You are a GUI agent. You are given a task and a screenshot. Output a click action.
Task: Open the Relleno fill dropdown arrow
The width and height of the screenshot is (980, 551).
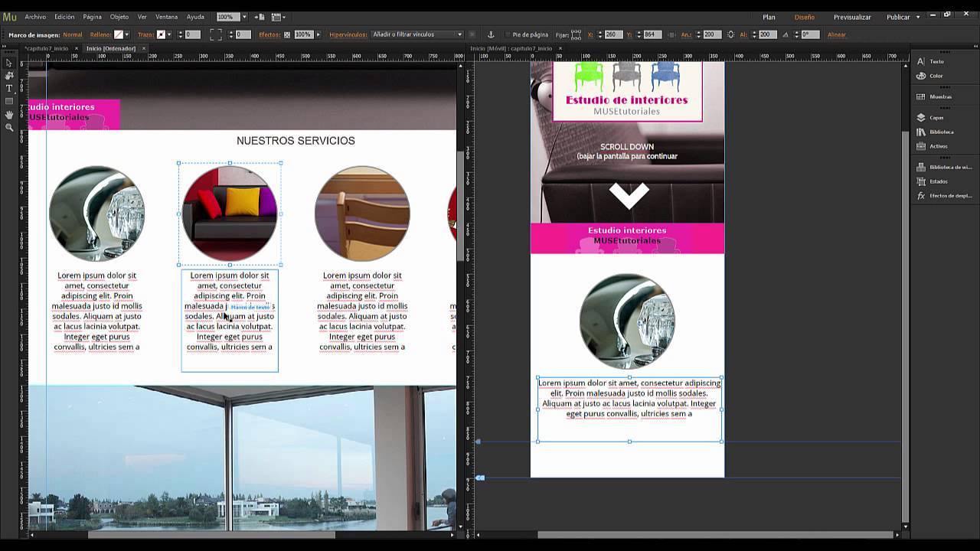(129, 34)
